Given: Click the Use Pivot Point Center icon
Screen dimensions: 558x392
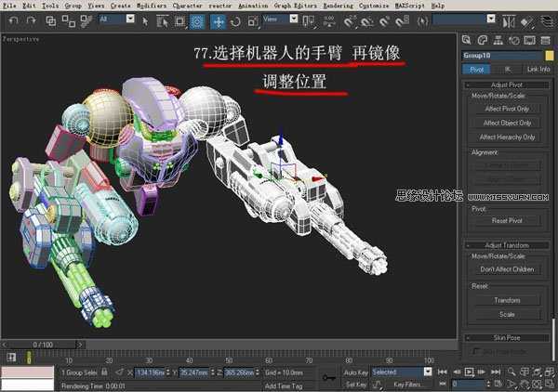Looking at the screenshot, I should point(308,21).
